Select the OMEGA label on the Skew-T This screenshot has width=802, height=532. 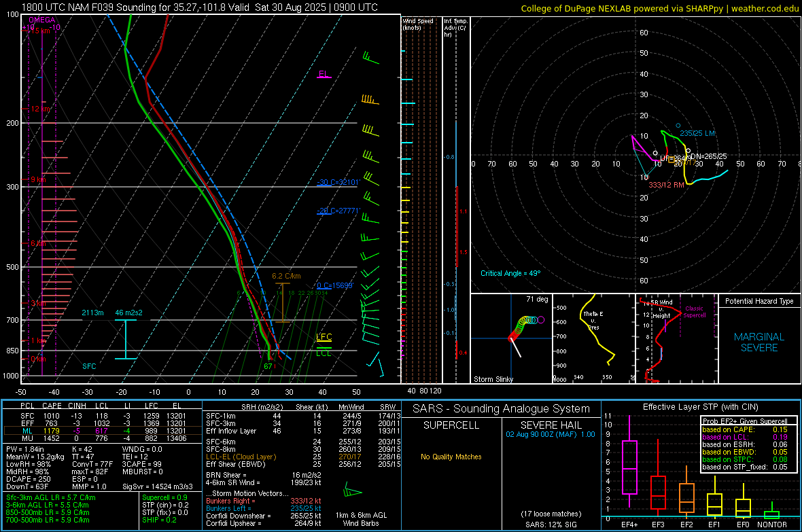(x=42, y=20)
